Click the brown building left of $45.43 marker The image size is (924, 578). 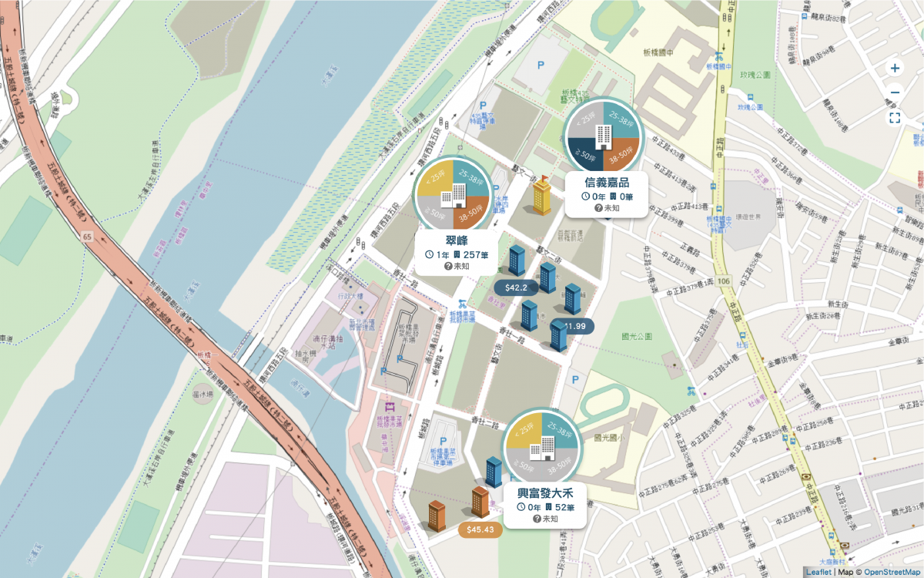[x=437, y=516]
